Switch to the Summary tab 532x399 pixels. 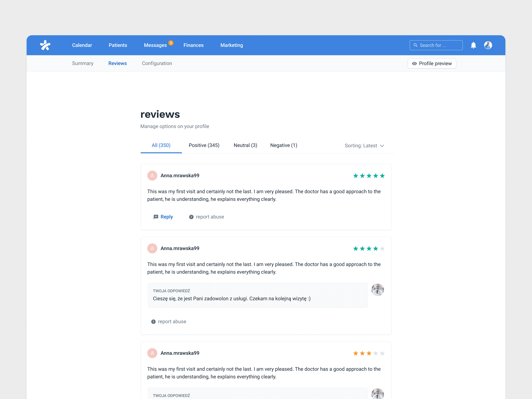(83, 63)
